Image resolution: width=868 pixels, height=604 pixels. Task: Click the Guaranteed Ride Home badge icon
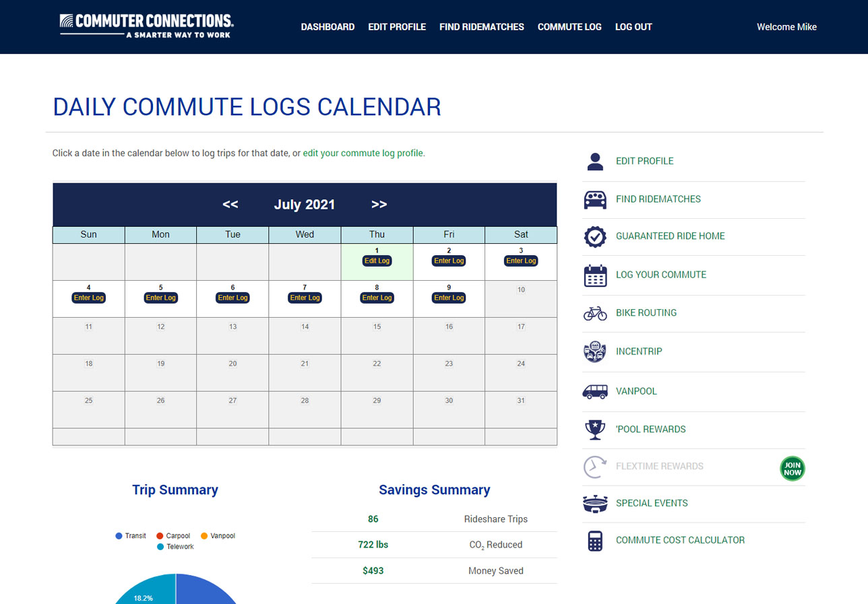(x=595, y=236)
